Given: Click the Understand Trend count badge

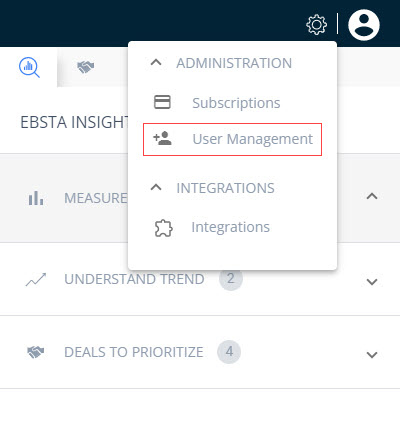Looking at the screenshot, I should tap(231, 279).
